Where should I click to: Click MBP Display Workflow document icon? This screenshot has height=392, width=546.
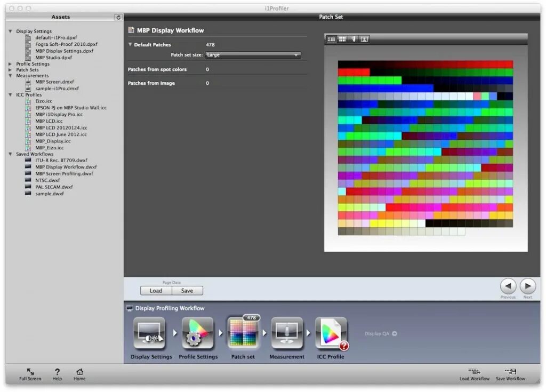[131, 30]
